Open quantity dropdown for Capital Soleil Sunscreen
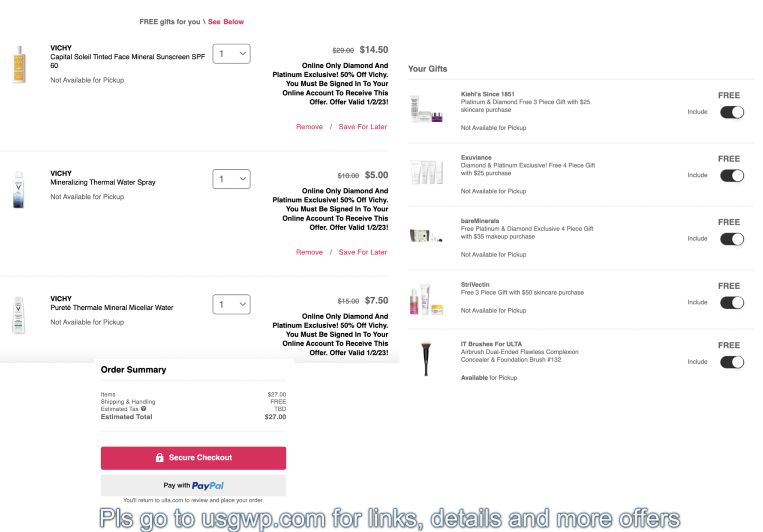Screen dimensions: 763x532 click(x=231, y=54)
